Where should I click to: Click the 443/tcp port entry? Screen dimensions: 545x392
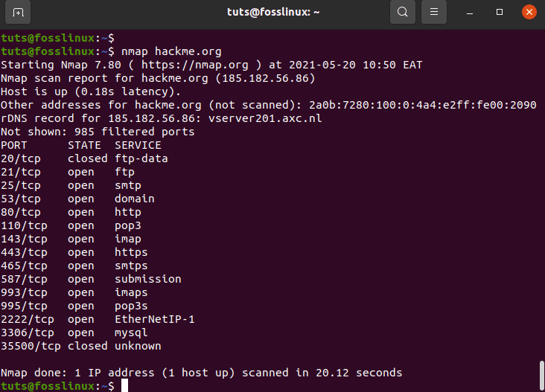coord(24,252)
